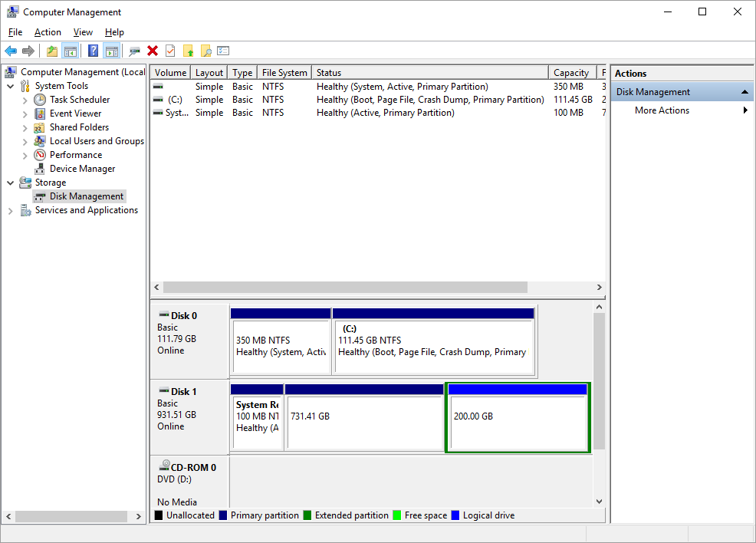Click volume list horizontal scrollbar right arrow
756x543 pixels.
[600, 288]
